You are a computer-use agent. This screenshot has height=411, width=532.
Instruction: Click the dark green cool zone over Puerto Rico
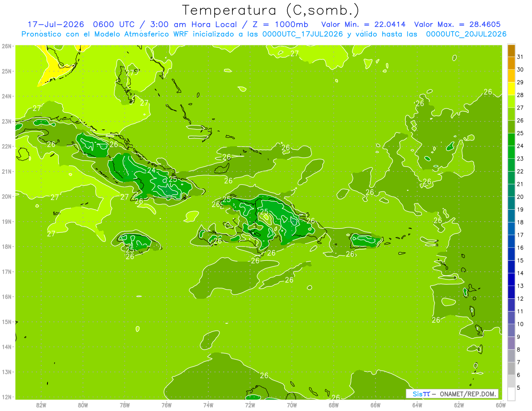coord(365,241)
